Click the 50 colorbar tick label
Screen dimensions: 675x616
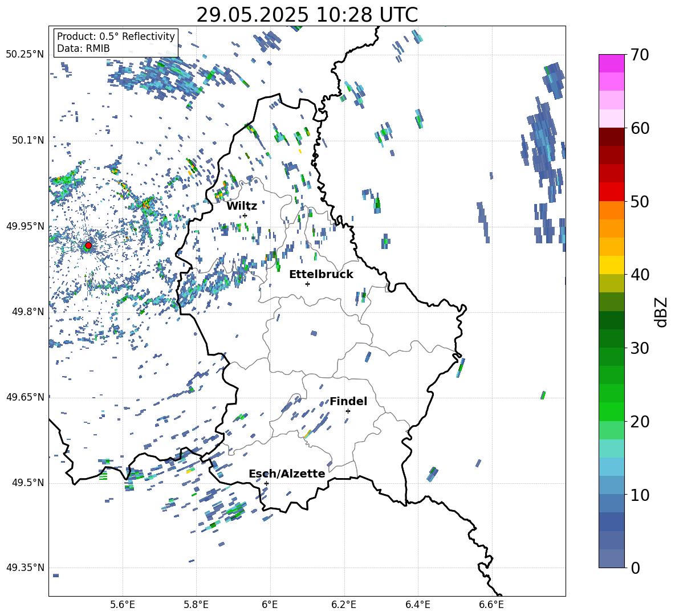point(639,201)
